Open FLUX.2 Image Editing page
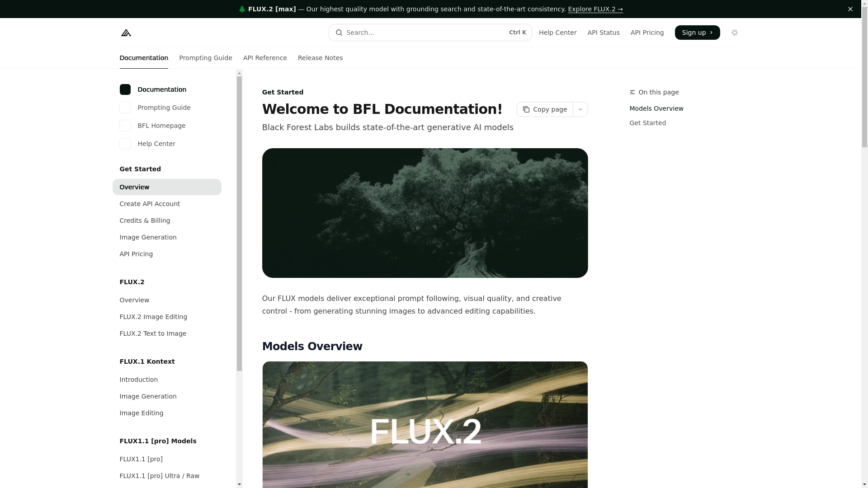 167,317
